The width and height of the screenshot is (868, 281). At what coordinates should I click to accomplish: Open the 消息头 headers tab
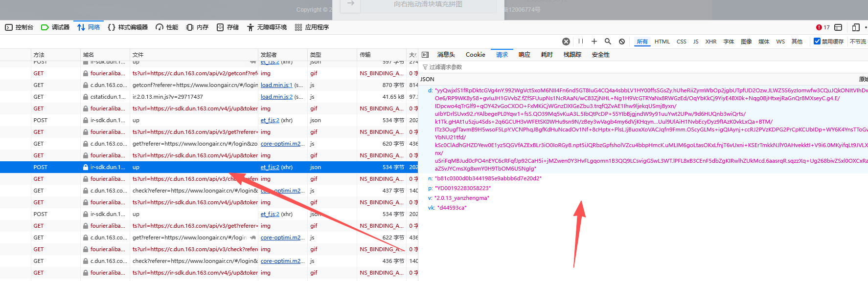tap(446, 55)
